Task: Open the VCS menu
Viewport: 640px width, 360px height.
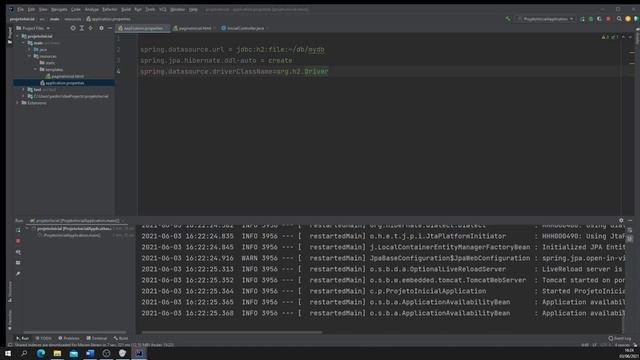Action: pos(162,9)
